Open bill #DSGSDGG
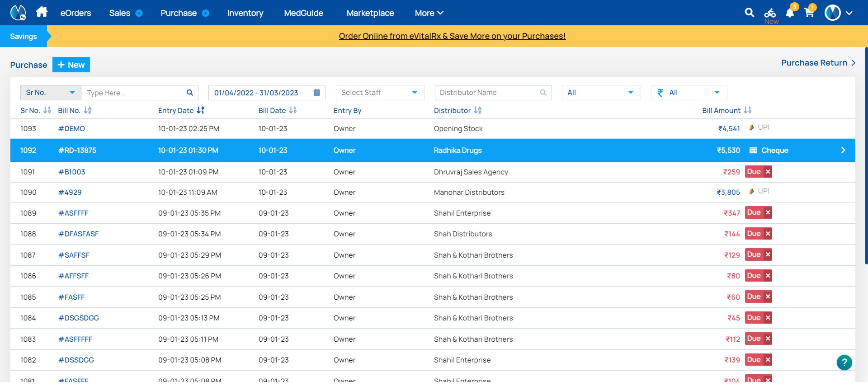The width and height of the screenshot is (868, 386). (78, 318)
